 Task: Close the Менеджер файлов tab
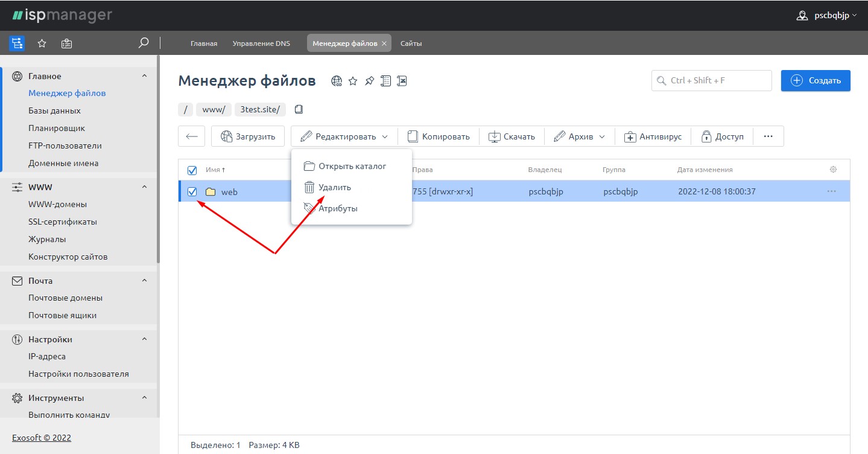384,43
